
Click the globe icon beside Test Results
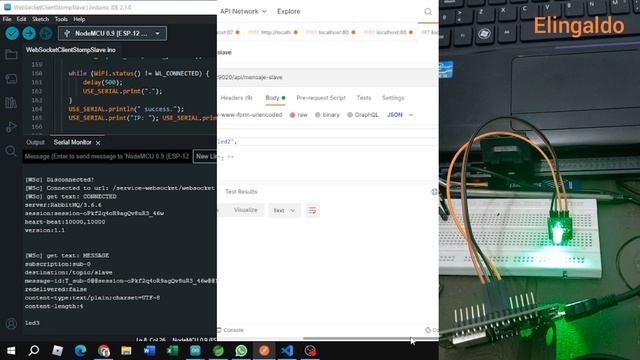pos(434,191)
